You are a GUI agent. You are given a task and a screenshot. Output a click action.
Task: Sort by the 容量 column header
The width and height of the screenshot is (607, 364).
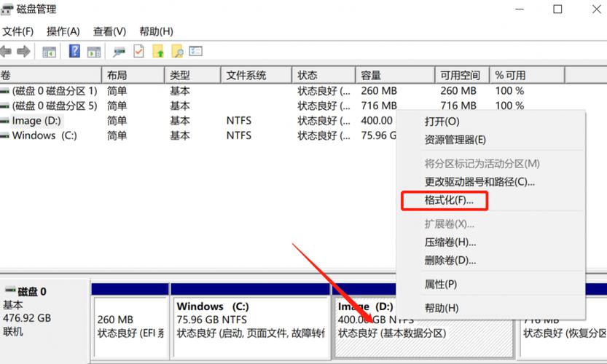395,75
